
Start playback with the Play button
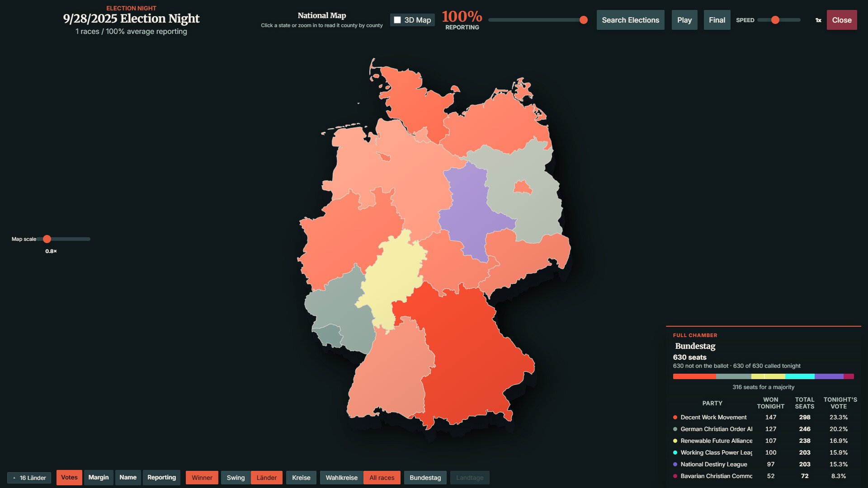pos(684,20)
